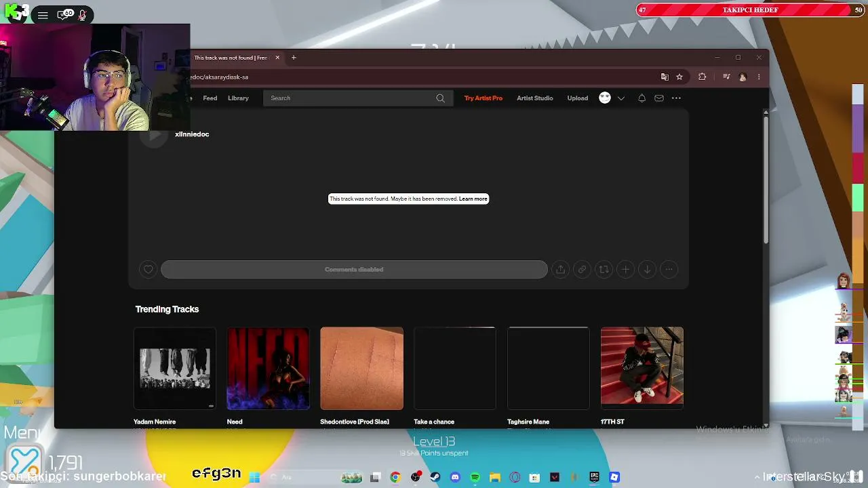This screenshot has height=488, width=868.
Task: Click the search magnifier icon
Action: tap(441, 98)
